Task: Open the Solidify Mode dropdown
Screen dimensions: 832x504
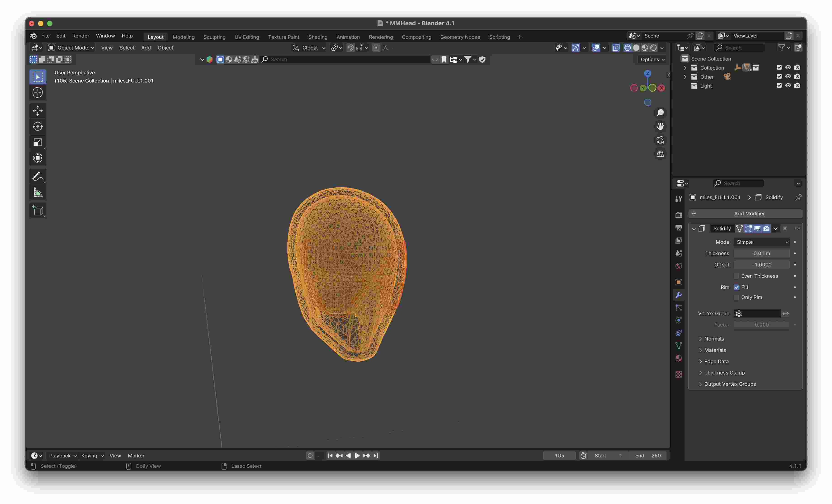Action: tap(762, 242)
